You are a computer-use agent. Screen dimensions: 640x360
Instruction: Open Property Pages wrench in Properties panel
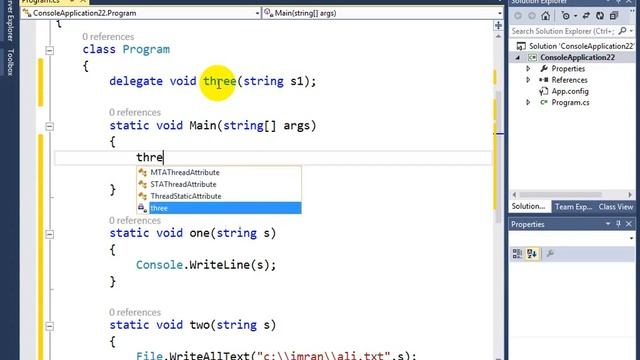click(x=550, y=253)
